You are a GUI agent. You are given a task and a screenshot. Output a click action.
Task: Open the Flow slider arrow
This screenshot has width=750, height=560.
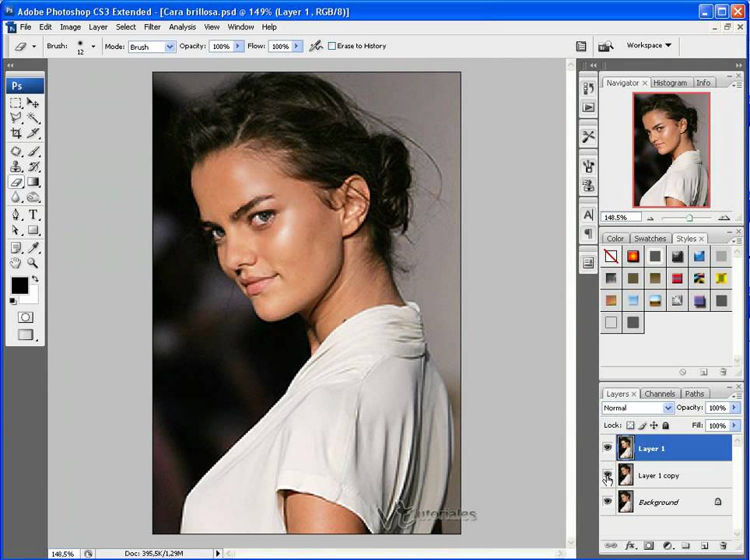coord(297,46)
